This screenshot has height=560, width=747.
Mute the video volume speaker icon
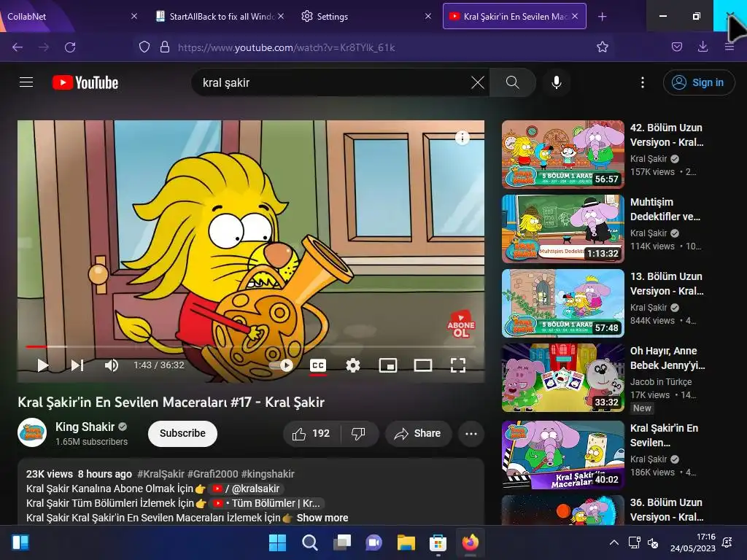111,365
